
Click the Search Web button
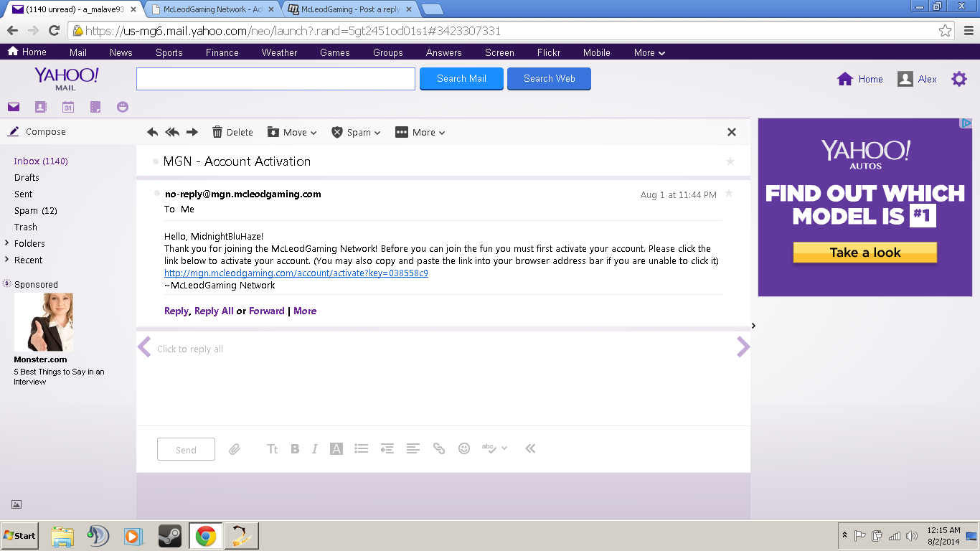[x=549, y=79]
